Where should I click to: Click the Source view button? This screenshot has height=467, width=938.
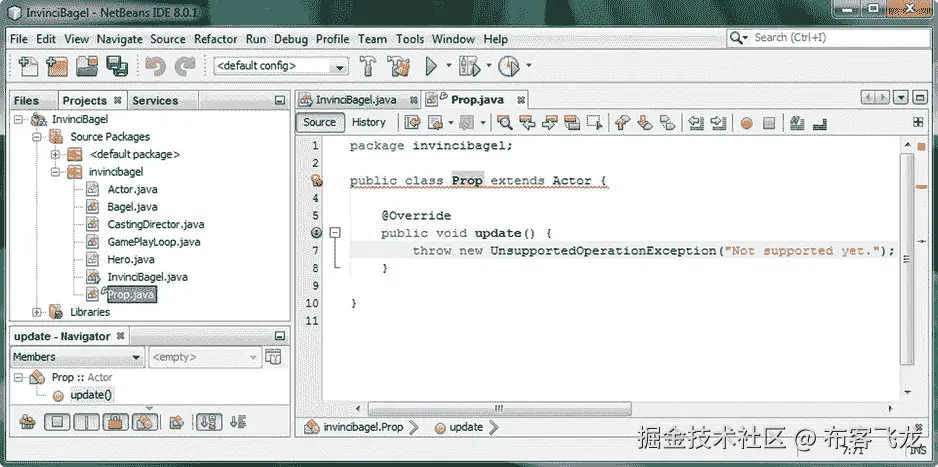[x=319, y=122]
